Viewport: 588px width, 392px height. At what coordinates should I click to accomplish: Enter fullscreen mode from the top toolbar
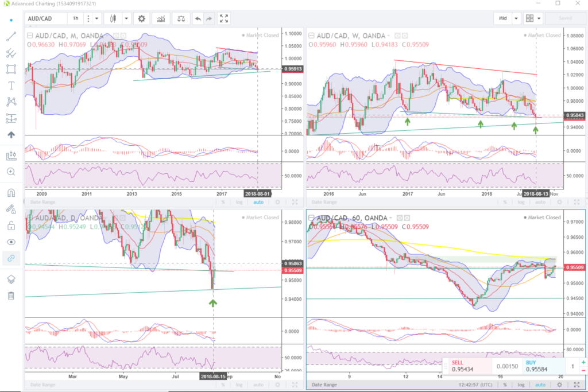tap(224, 18)
